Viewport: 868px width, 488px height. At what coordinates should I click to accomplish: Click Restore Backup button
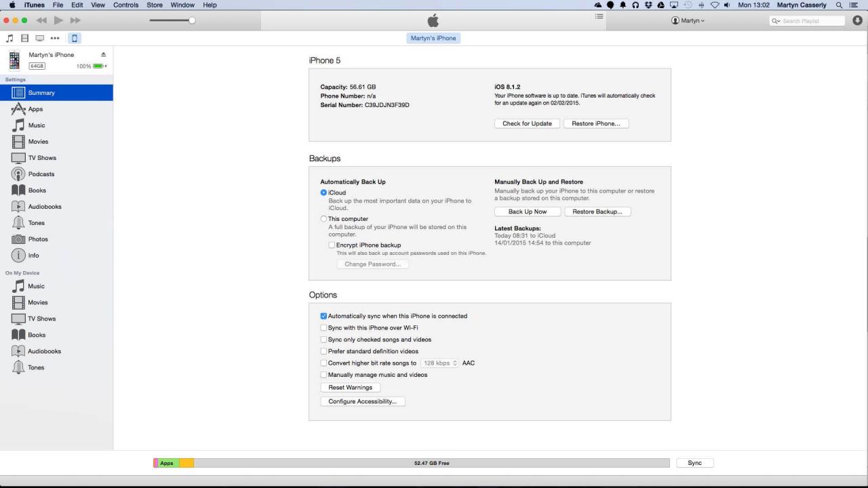(x=597, y=212)
